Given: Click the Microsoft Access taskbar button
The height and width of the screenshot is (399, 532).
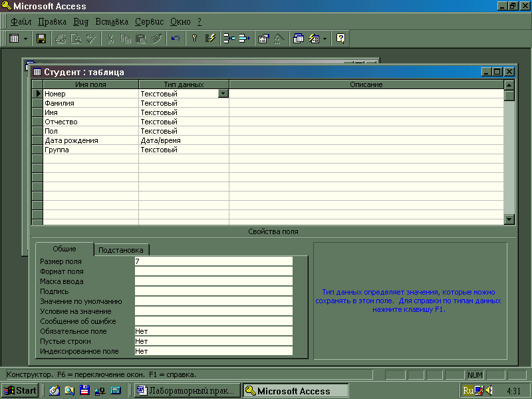Looking at the screenshot, I should coord(295,390).
